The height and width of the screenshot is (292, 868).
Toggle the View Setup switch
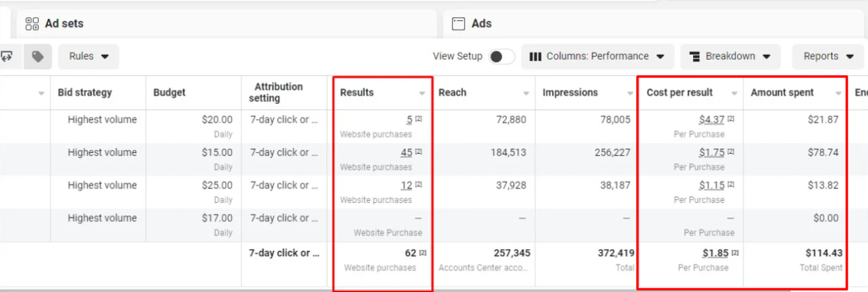[501, 57]
